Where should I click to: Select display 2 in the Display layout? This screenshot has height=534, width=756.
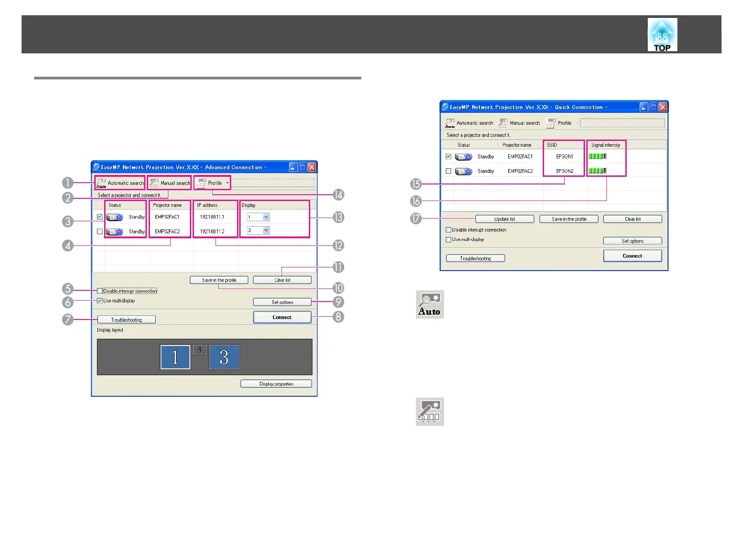click(200, 350)
